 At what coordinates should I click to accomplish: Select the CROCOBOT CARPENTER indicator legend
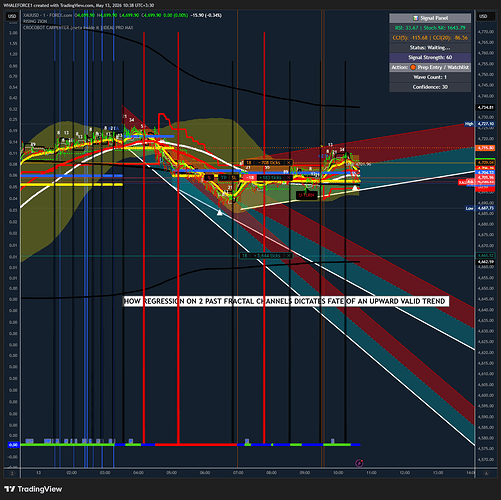tap(78, 28)
